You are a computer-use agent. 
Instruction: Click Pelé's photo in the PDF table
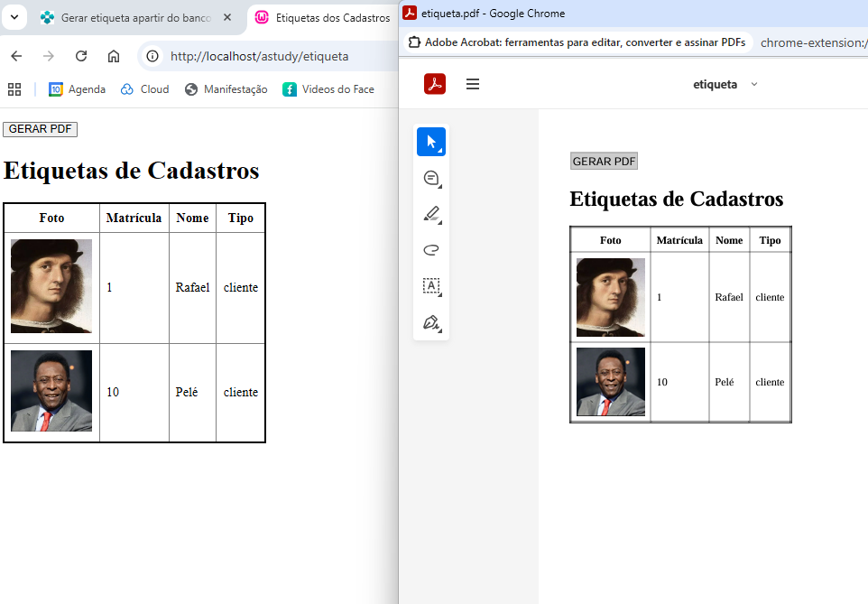(611, 382)
